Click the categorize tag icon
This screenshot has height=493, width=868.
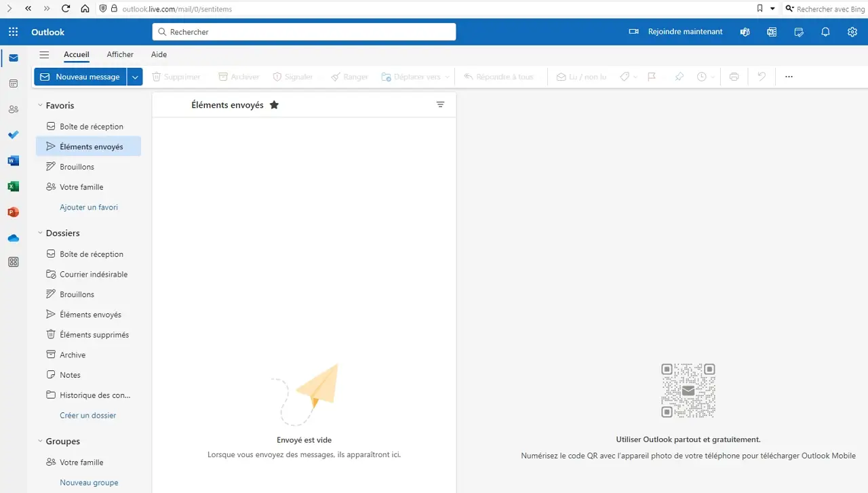(625, 77)
